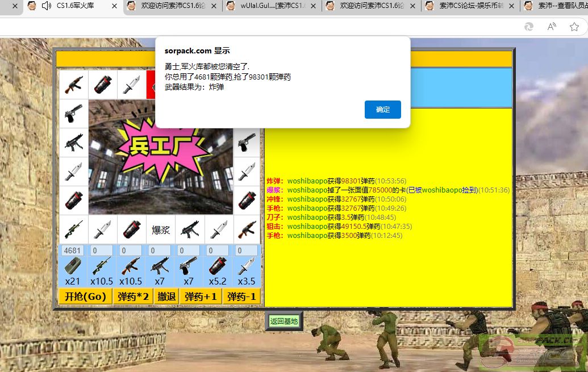Click log line 手枪 获得32767弹药
Viewport: 588px width, 372px height.
[x=336, y=208]
